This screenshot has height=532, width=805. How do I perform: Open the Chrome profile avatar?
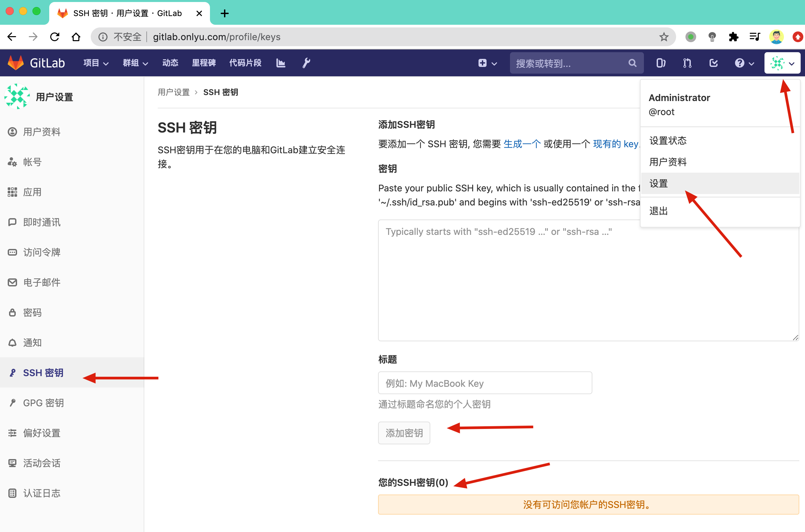coord(777,37)
